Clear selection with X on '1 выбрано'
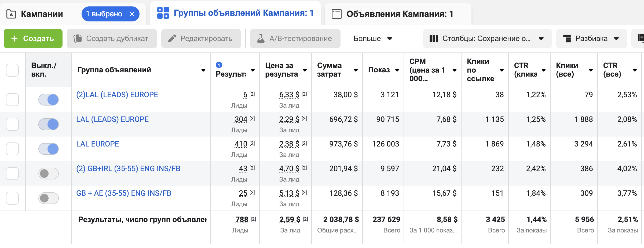Screen dimensions: 644x248 [x=132, y=14]
